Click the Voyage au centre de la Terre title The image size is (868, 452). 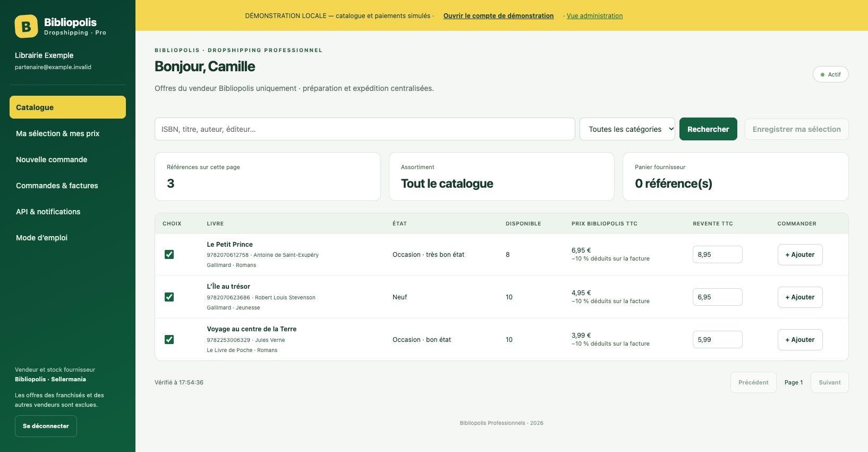tap(252, 329)
